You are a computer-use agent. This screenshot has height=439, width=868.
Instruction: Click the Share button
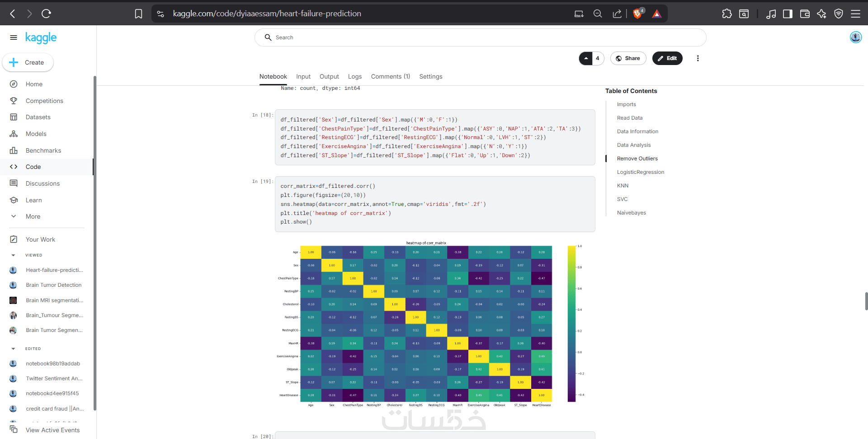click(x=628, y=58)
